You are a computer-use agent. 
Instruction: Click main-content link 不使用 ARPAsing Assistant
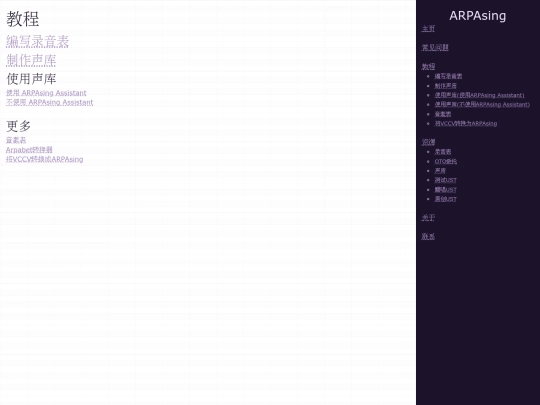pyautogui.click(x=49, y=102)
